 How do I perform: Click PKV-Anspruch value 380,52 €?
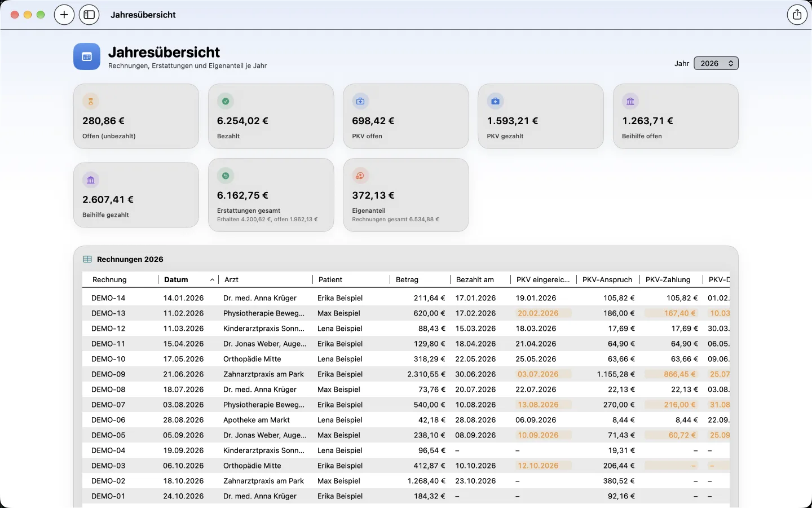(619, 481)
